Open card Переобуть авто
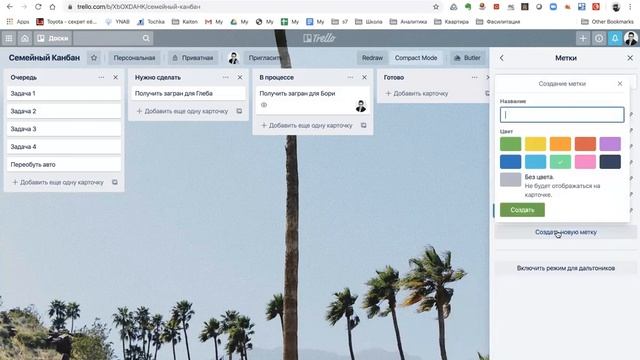 (x=64, y=164)
